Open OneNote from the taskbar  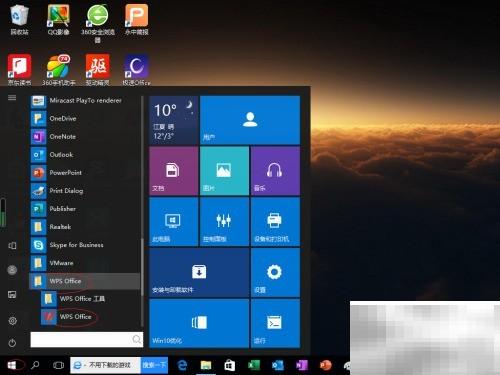(x=302, y=365)
